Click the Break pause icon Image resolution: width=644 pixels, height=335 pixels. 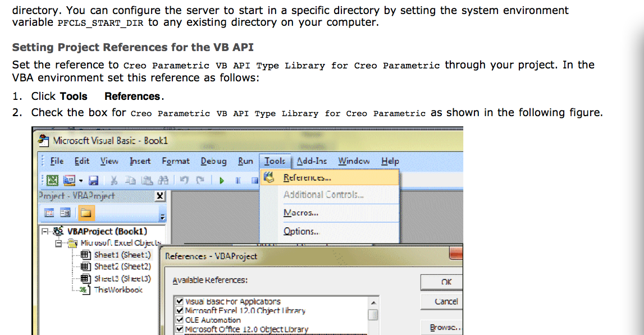coord(238,181)
